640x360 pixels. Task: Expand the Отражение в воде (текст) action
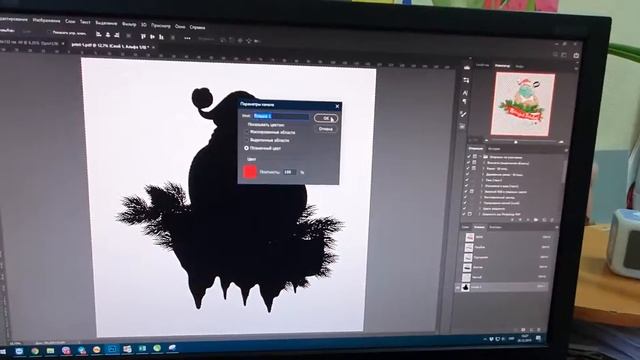coord(482,186)
